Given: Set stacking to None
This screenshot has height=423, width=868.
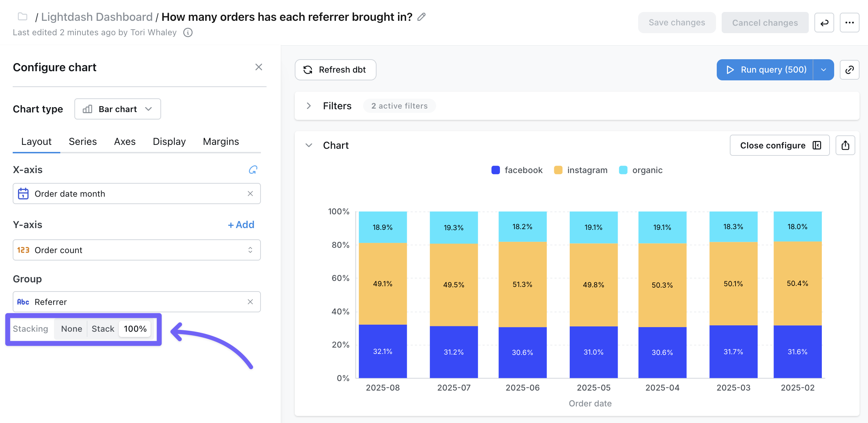Looking at the screenshot, I should pos(72,329).
